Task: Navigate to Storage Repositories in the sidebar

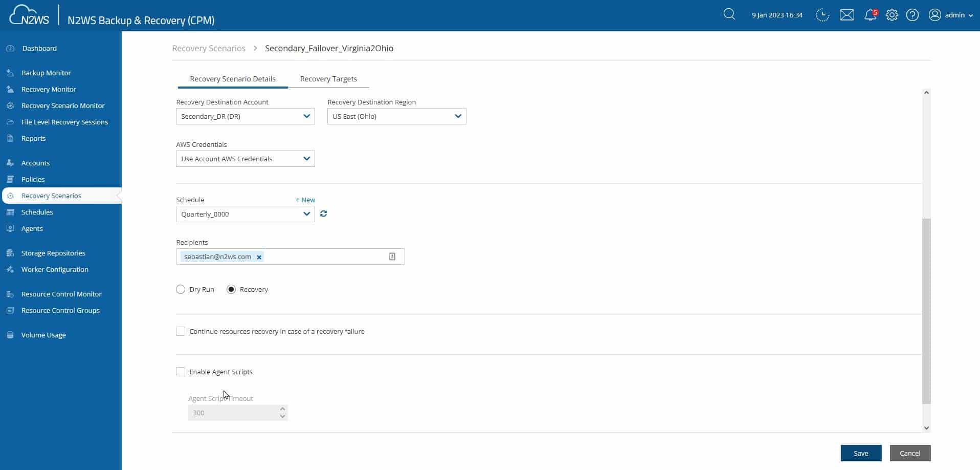Action: coord(53,253)
